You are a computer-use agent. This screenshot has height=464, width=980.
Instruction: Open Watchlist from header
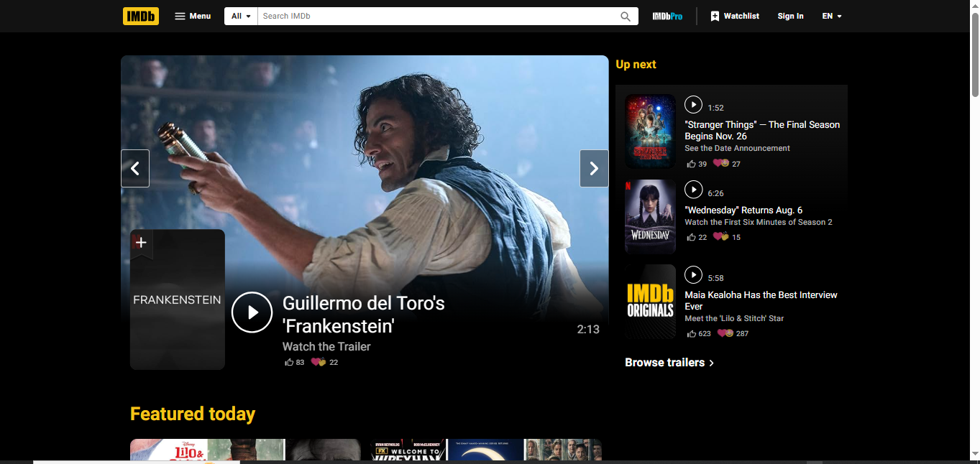coord(735,16)
